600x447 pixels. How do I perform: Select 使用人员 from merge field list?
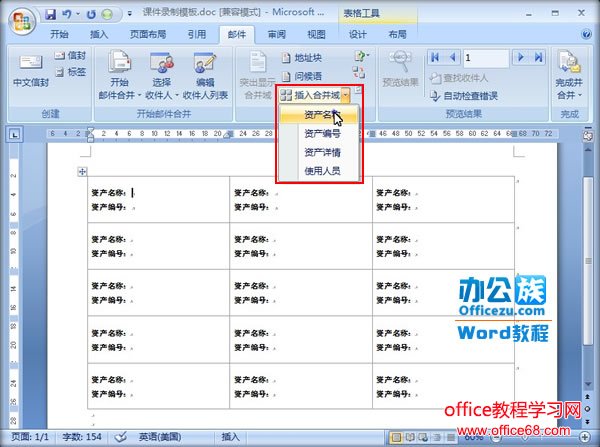[x=320, y=171]
